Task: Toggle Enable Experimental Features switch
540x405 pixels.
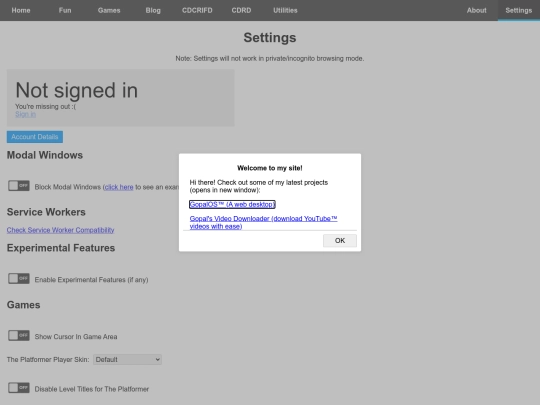Action: [19, 278]
